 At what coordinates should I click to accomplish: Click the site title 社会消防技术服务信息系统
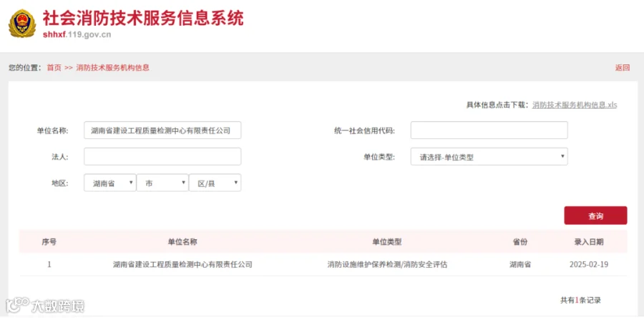[143, 19]
